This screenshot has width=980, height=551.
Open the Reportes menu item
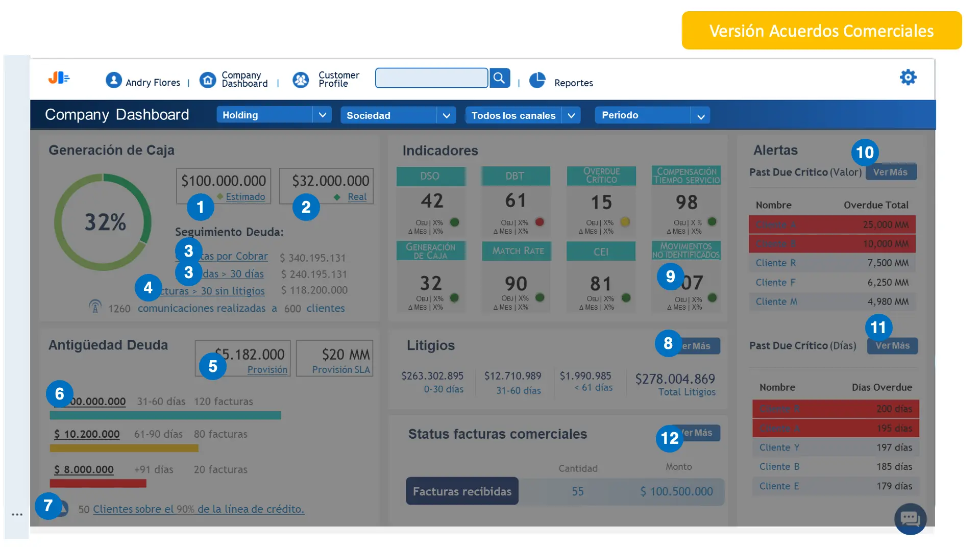[x=573, y=83]
